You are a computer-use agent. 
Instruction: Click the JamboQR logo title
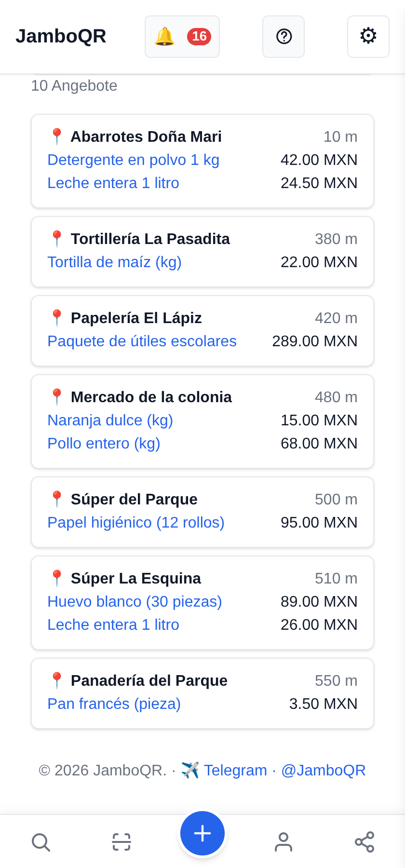click(x=61, y=36)
